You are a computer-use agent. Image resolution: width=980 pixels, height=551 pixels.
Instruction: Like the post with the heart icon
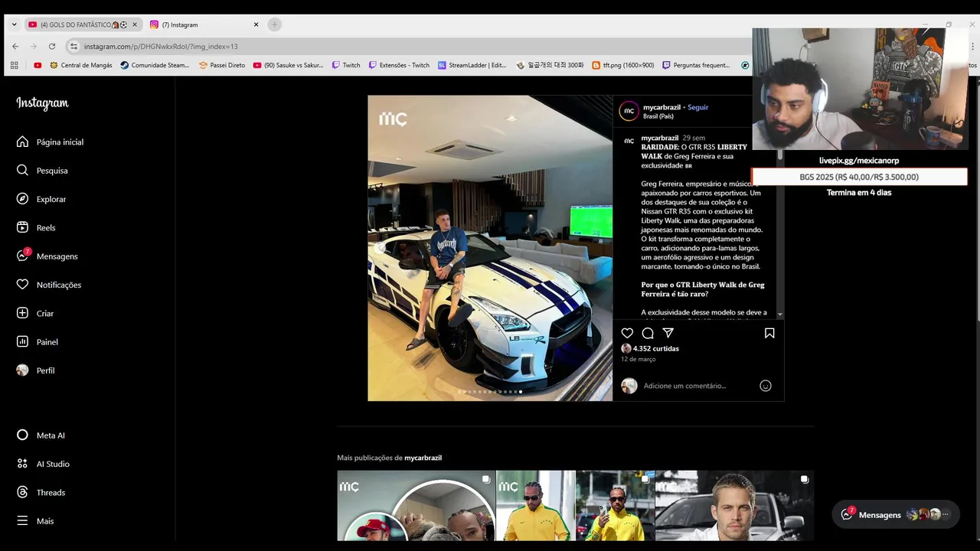click(x=627, y=333)
